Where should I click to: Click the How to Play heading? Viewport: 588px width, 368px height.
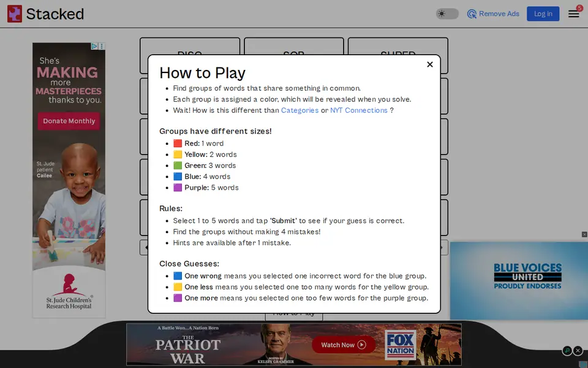203,73
